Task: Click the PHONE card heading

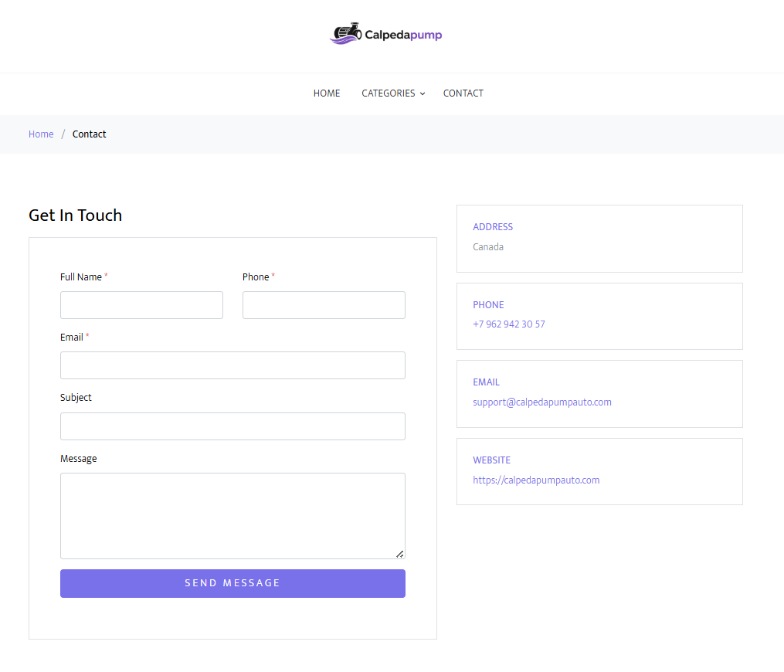Action: pyautogui.click(x=488, y=305)
